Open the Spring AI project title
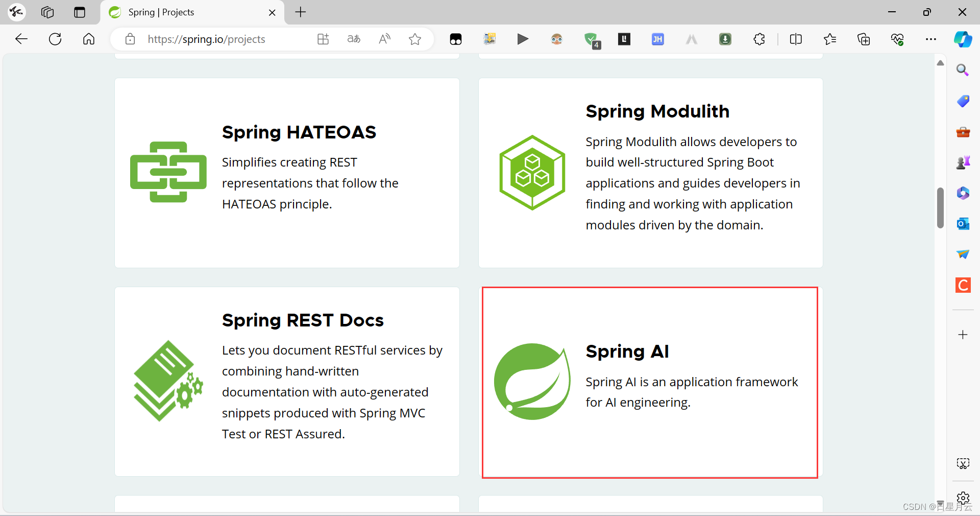The height and width of the screenshot is (516, 980). 627,351
